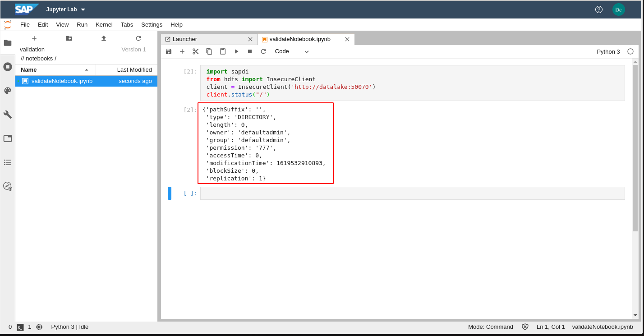The width and height of the screenshot is (644, 336).
Task: Open the user profile avatar
Action: (x=618, y=9)
